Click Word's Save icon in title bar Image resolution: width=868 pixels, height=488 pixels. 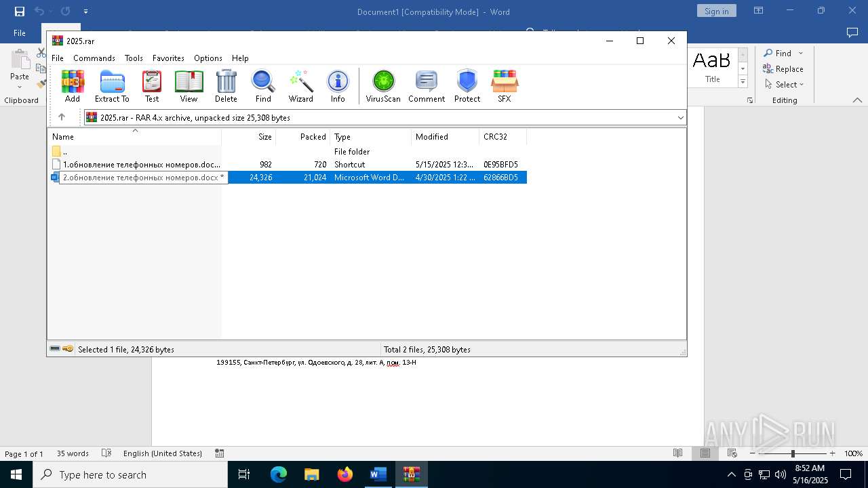pos(20,12)
